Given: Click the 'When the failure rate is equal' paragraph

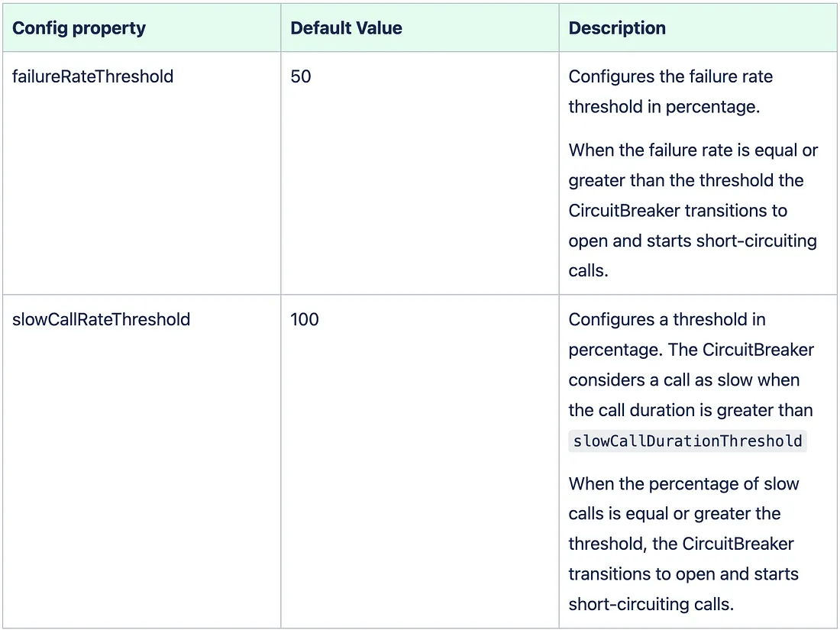Looking at the screenshot, I should [x=693, y=210].
